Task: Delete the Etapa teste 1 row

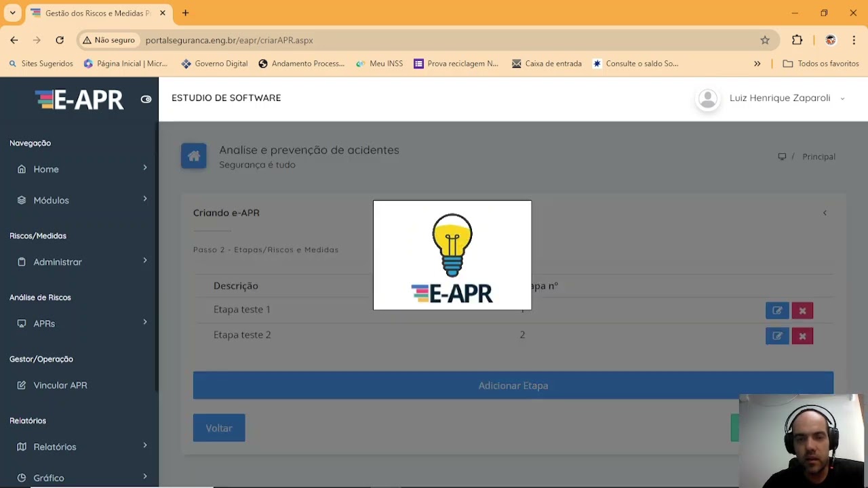Action: [802, 310]
